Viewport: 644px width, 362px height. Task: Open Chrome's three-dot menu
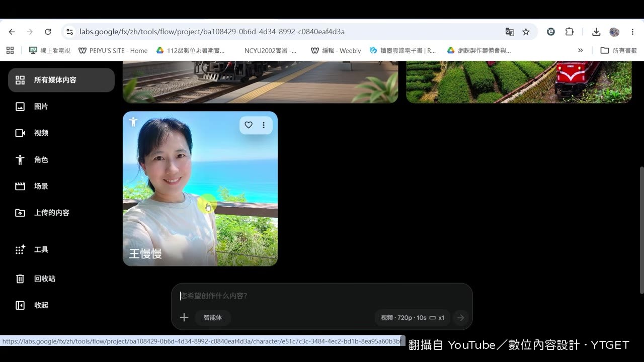tap(632, 32)
